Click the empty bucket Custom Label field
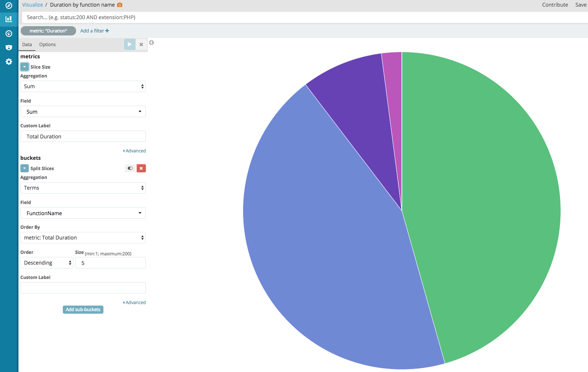Image resolution: width=588 pixels, height=372 pixels. [83, 288]
